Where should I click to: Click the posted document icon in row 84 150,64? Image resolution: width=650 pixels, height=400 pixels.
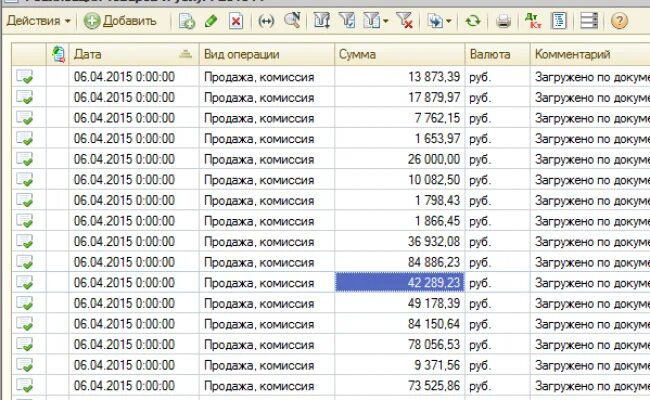coord(24,324)
